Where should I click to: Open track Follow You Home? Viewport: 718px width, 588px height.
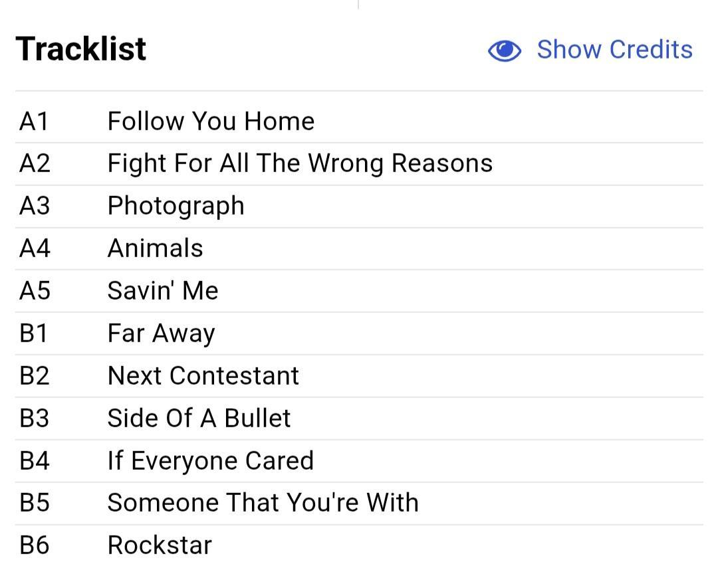tap(211, 122)
